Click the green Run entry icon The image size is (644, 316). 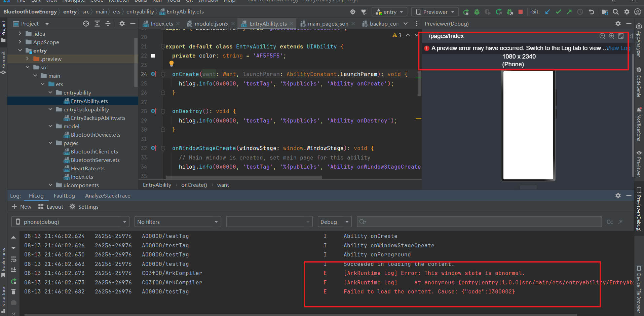click(466, 12)
